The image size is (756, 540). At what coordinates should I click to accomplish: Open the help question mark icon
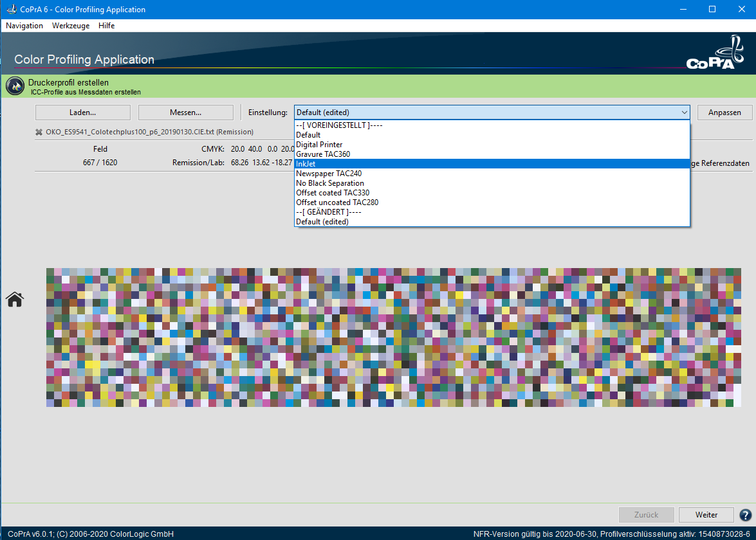click(x=745, y=515)
